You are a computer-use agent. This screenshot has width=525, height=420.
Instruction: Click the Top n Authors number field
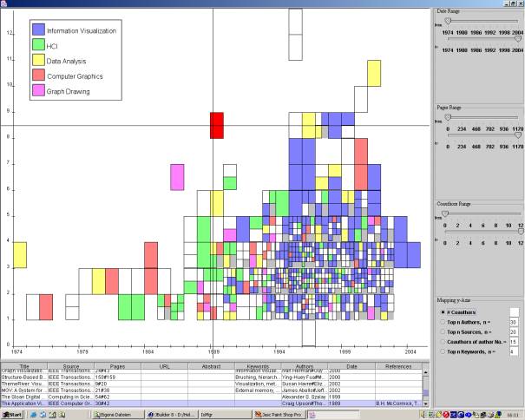coord(514,322)
